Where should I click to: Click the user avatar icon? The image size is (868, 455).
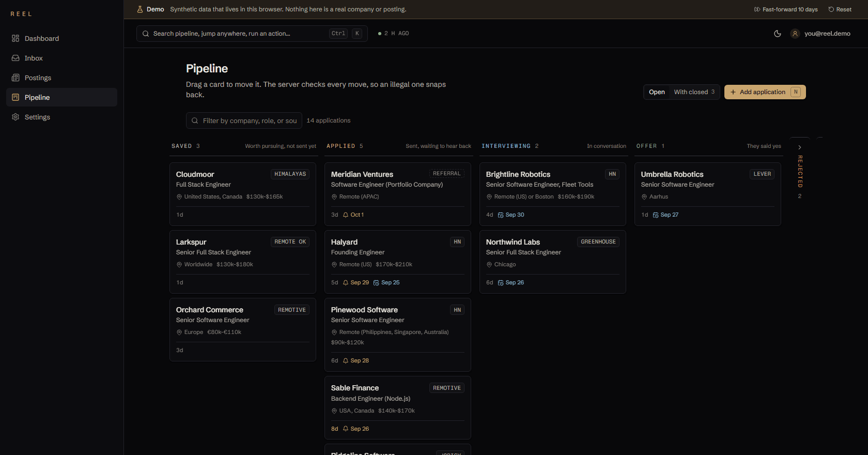click(x=795, y=34)
